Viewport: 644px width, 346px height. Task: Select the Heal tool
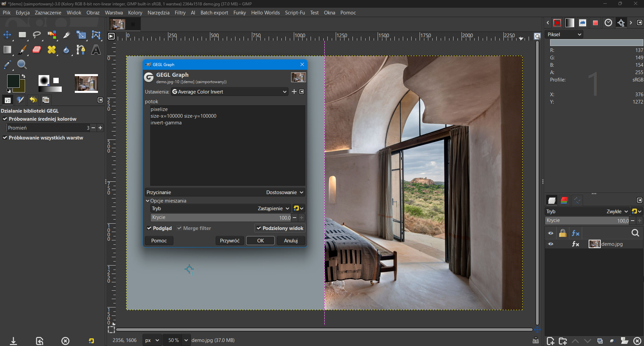pyautogui.click(x=52, y=50)
